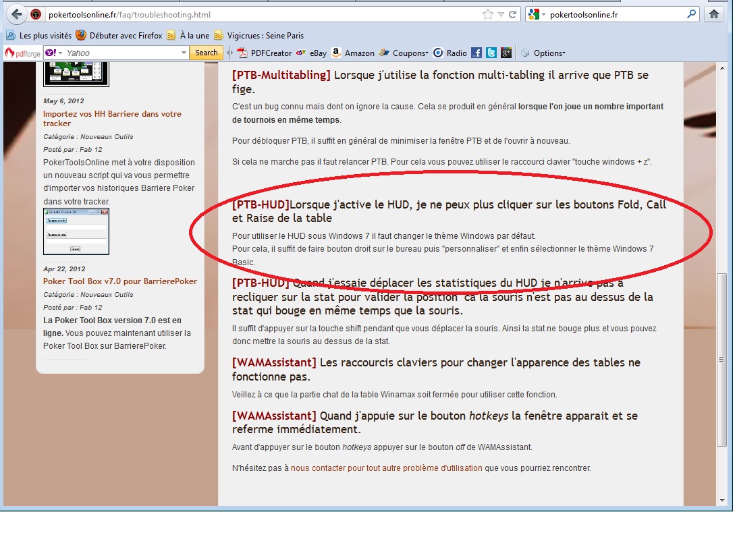The height and width of the screenshot is (560, 735).
Task: Click the page scrollbar down arrow
Action: [x=722, y=501]
